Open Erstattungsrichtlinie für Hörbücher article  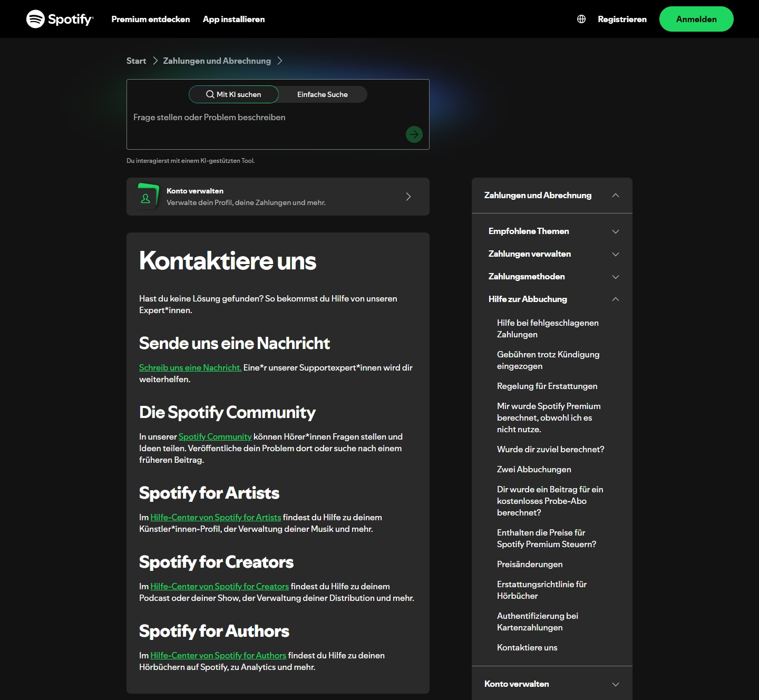542,590
